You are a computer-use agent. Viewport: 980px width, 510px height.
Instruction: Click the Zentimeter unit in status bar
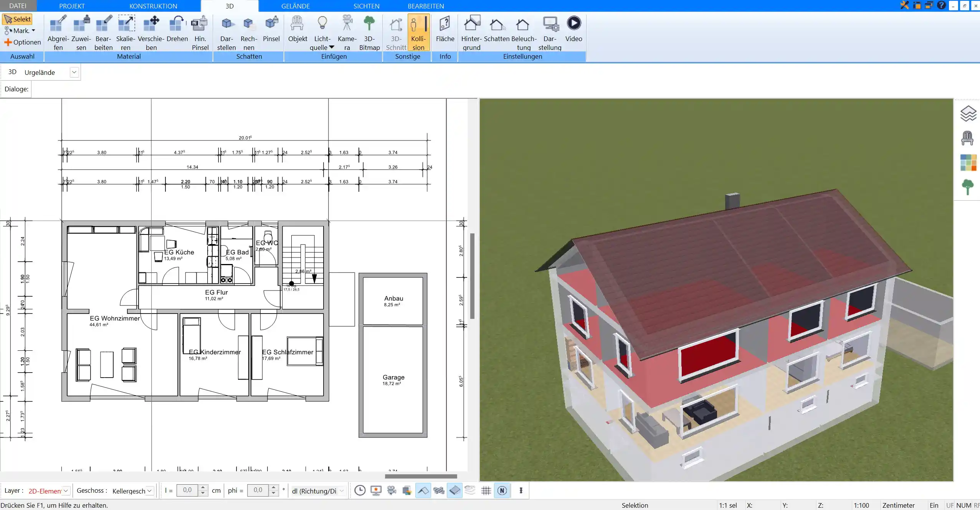click(x=899, y=505)
